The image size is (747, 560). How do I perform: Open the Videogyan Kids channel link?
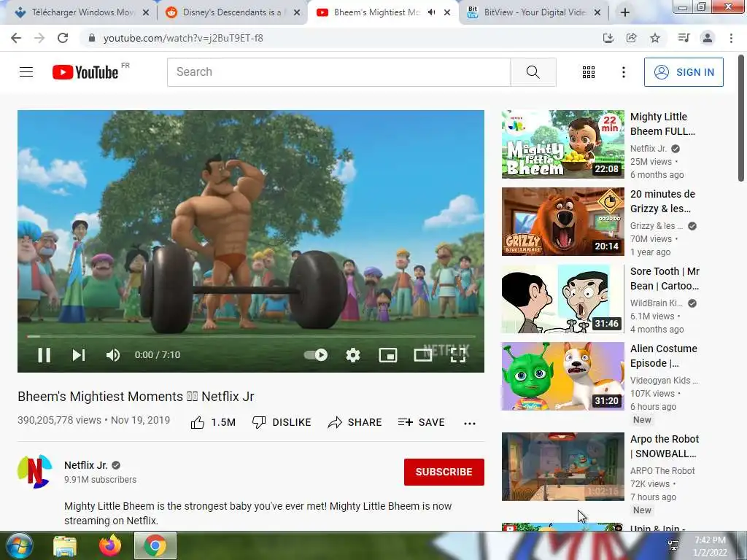pos(664,380)
